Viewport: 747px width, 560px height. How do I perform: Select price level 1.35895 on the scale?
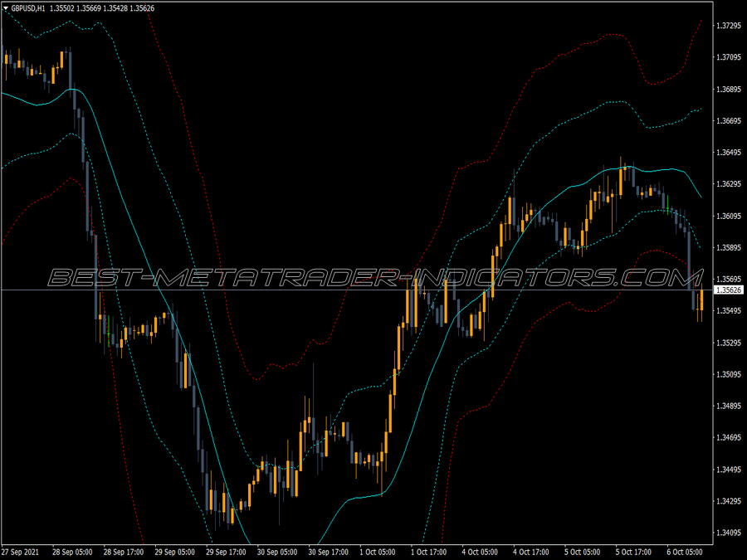[x=729, y=247]
